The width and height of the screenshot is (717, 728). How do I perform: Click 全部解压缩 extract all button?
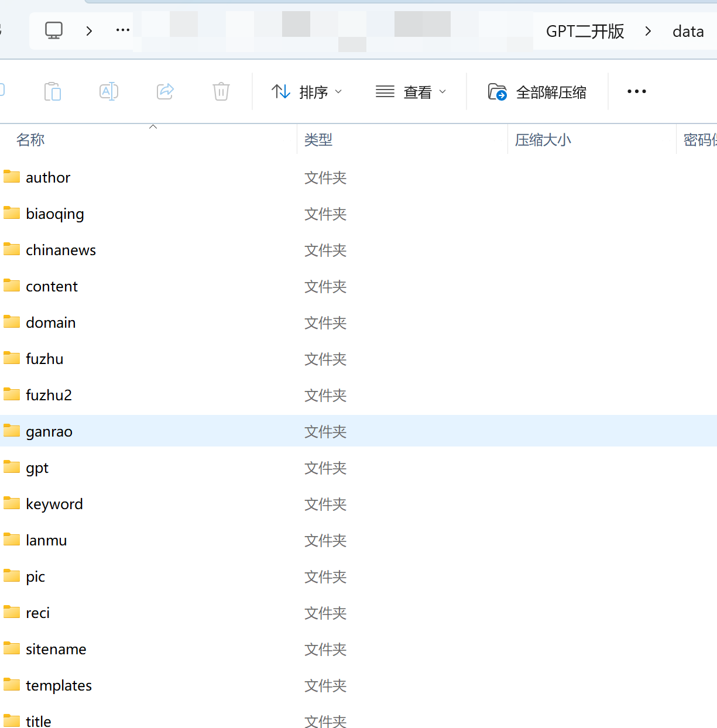click(537, 92)
